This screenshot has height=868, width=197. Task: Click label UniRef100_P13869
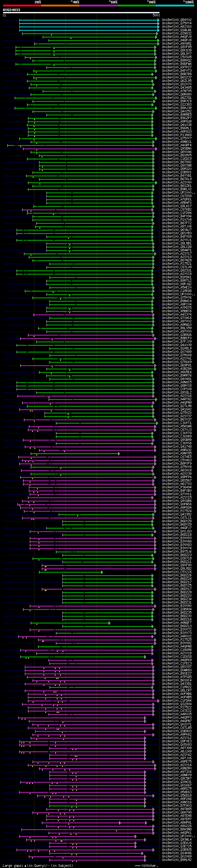click(x=177, y=135)
